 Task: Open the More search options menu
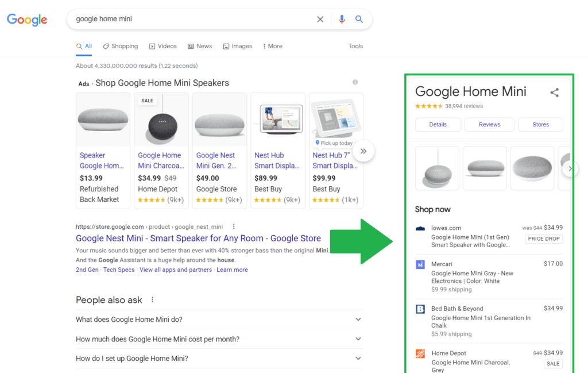[273, 46]
